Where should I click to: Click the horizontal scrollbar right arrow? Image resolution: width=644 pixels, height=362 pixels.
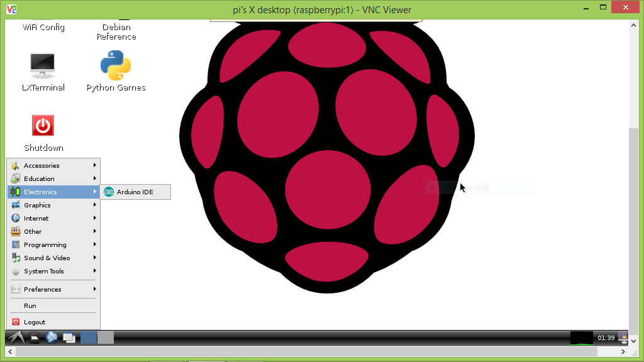(623, 352)
